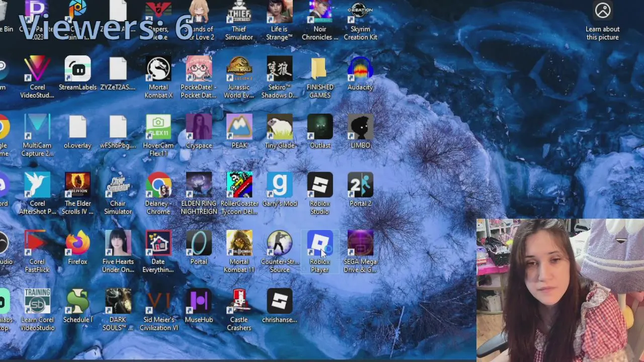
Task: Open Noir Chronicles desktop icon
Action: [x=320, y=20]
